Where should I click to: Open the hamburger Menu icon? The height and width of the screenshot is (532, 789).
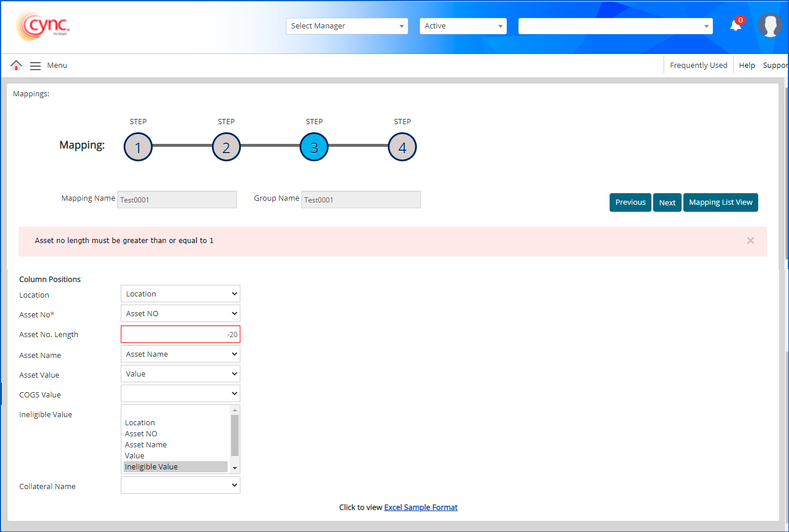[35, 66]
